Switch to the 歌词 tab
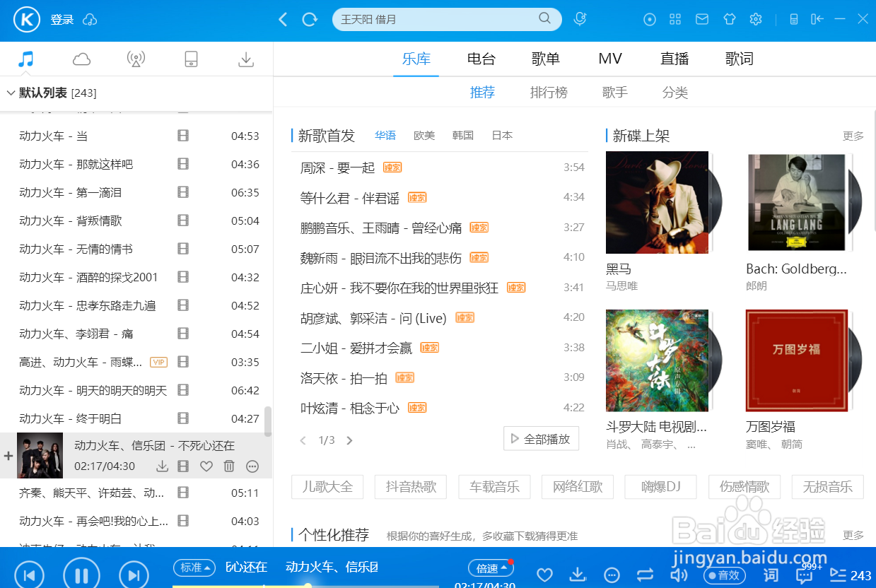 [740, 59]
